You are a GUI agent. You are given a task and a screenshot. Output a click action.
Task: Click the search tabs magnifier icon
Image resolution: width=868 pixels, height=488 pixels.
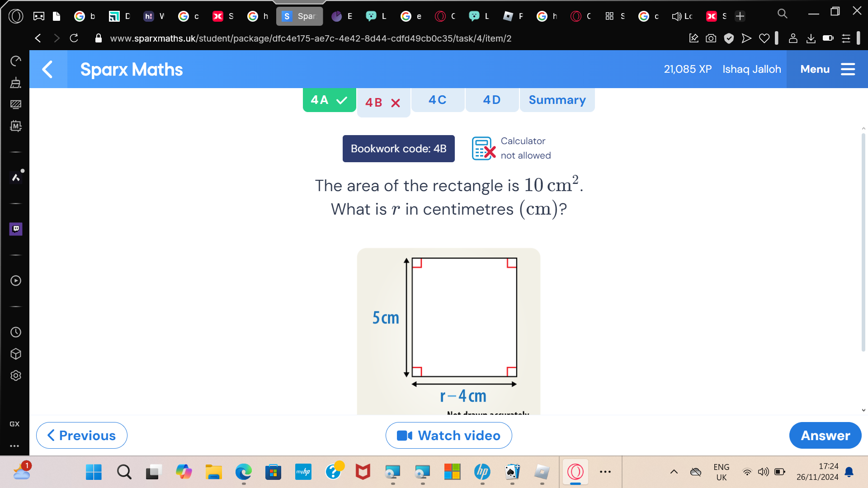(x=782, y=14)
